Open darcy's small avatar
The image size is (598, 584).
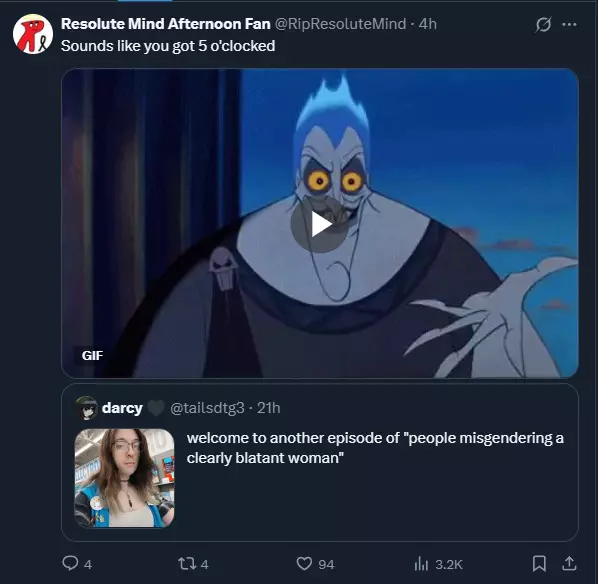(87, 408)
